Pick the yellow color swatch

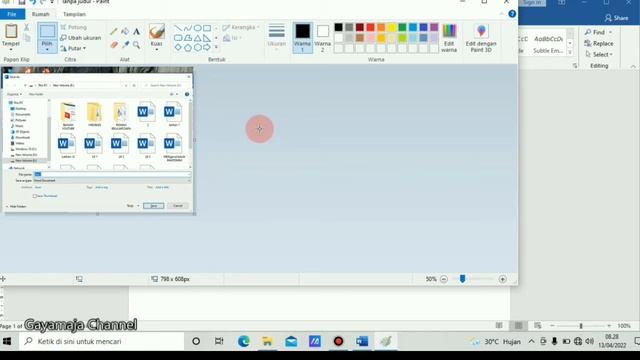point(392,27)
